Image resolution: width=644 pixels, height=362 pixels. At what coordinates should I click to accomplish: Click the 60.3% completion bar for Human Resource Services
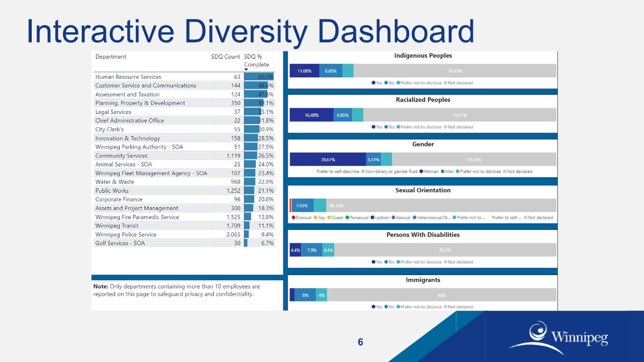point(260,76)
